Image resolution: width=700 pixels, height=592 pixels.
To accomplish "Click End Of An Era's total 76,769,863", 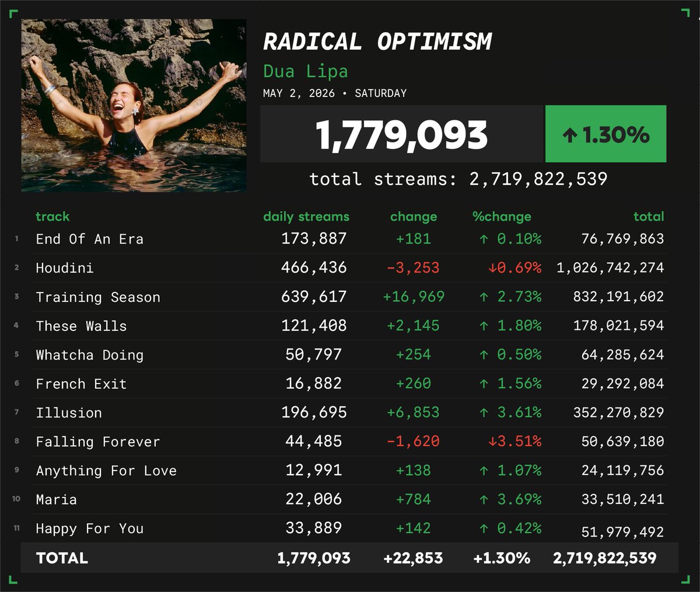I will pos(622,239).
